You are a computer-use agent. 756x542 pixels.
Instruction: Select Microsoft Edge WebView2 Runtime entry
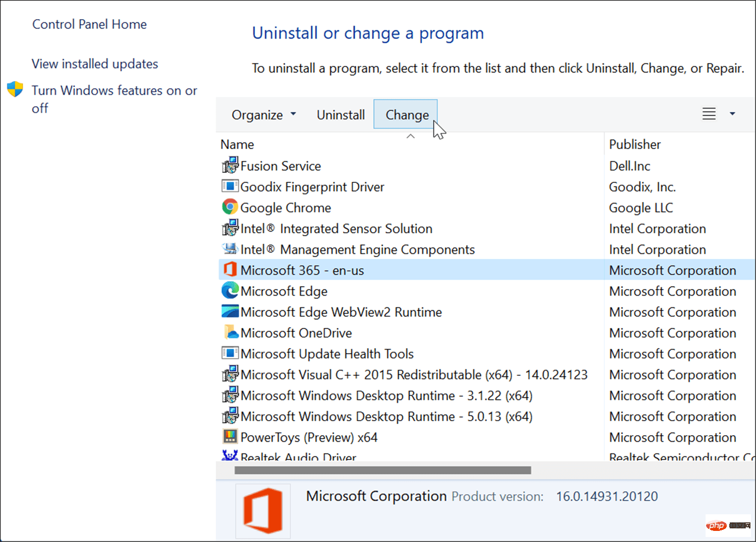pyautogui.click(x=341, y=312)
